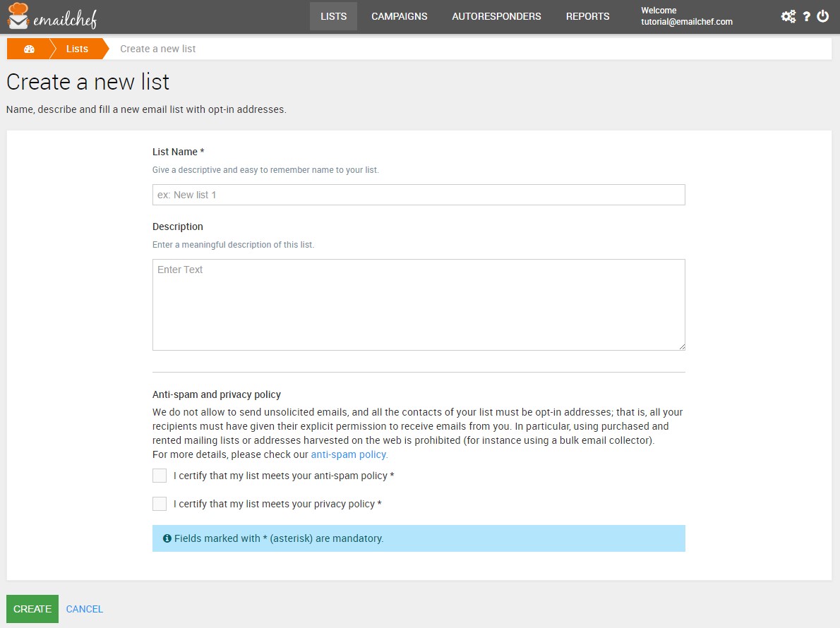This screenshot has width=840, height=628.
Task: Click the tutorial@emailchef.com welcome text
Action: pos(686,22)
